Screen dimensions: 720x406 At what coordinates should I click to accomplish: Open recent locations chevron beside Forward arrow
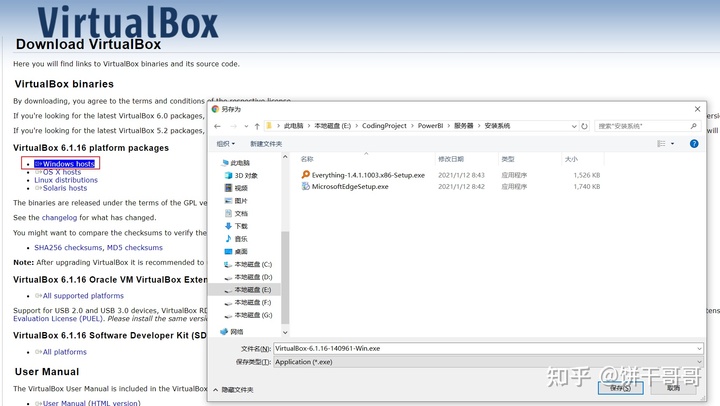246,126
